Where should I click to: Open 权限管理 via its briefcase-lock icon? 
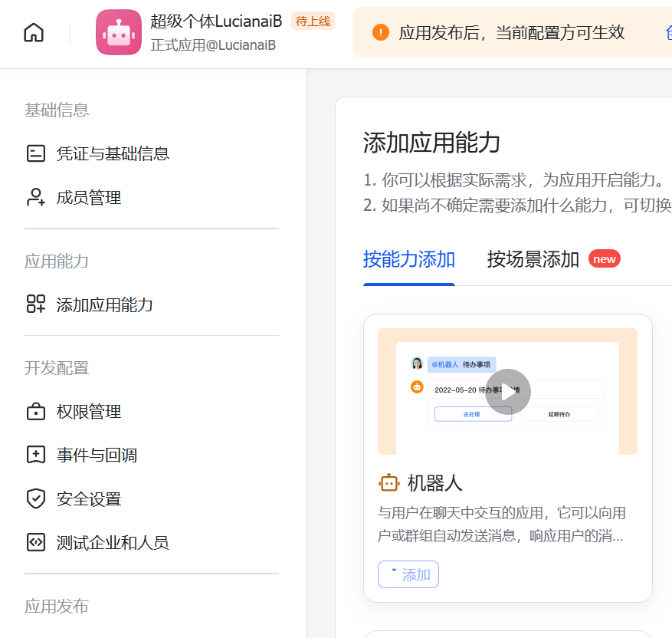(36, 412)
